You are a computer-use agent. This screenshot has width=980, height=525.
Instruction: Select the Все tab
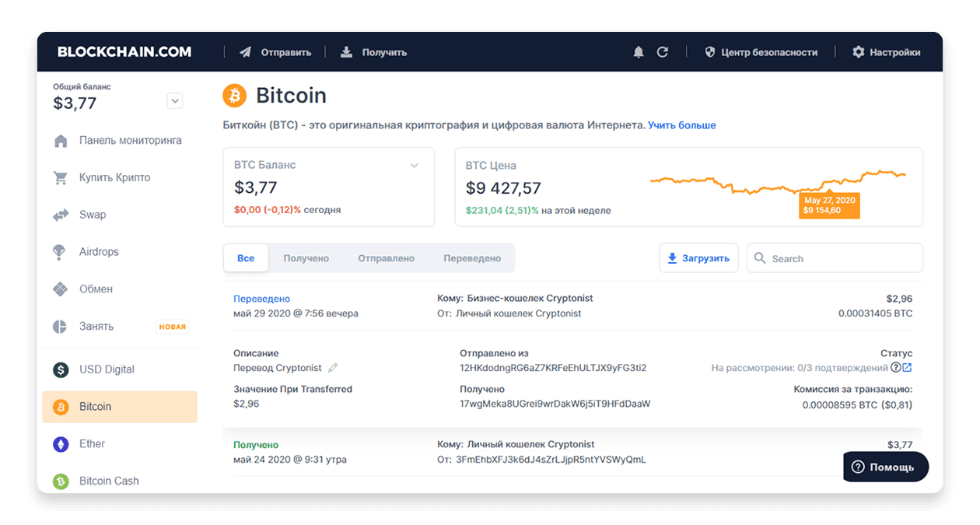click(x=246, y=258)
